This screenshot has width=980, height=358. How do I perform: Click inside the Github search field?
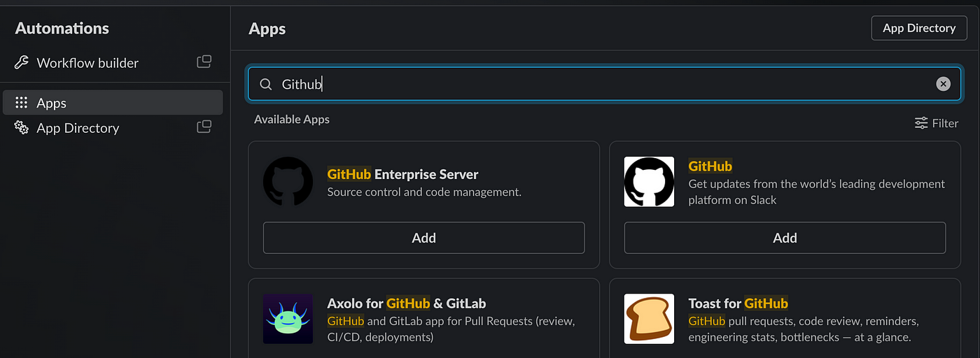coord(605,84)
